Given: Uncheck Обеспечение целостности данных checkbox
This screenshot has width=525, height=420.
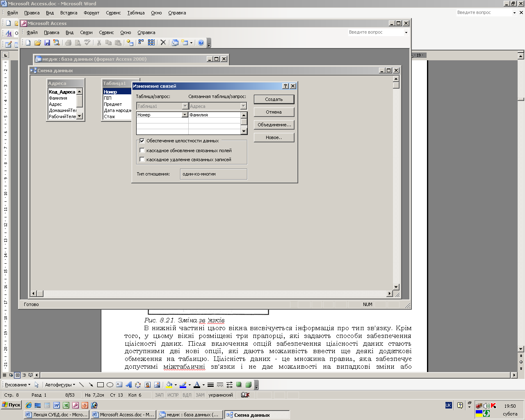Looking at the screenshot, I should [142, 141].
